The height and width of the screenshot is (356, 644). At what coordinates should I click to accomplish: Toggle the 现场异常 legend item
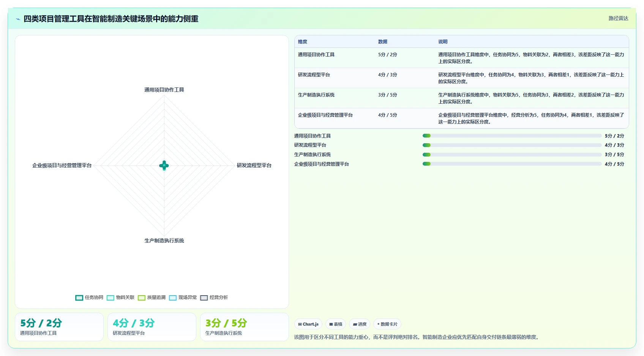click(x=183, y=297)
